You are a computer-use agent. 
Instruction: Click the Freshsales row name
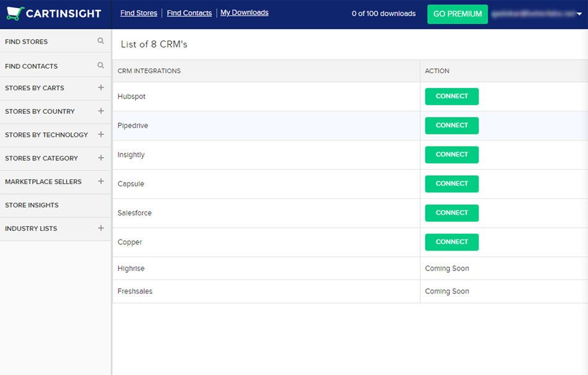[x=135, y=291]
